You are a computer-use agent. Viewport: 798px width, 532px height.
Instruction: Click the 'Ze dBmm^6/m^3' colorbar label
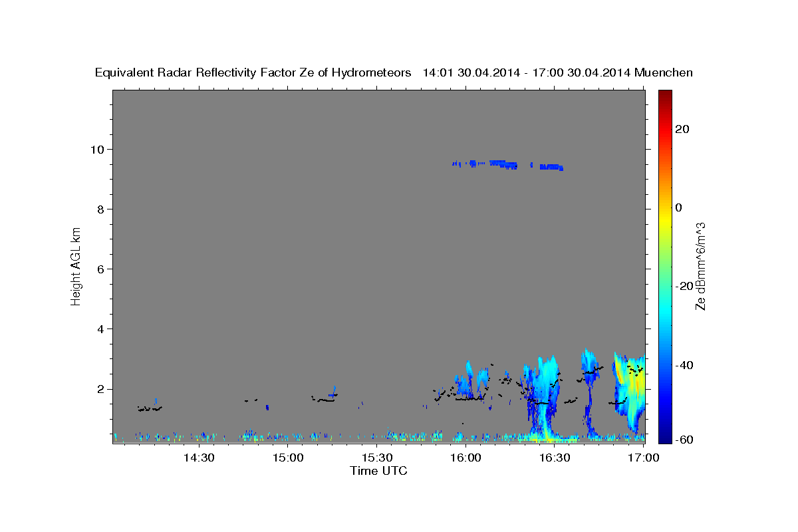click(700, 266)
